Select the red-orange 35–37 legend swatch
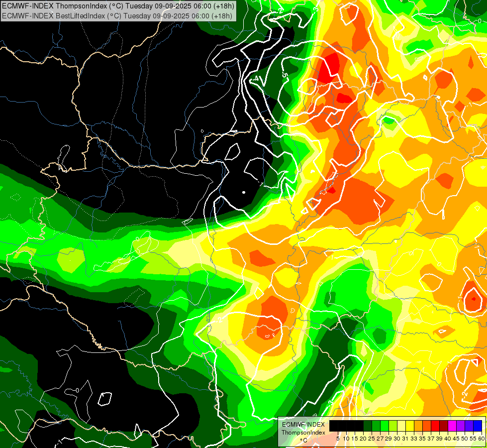This screenshot has width=487, height=448. click(427, 426)
